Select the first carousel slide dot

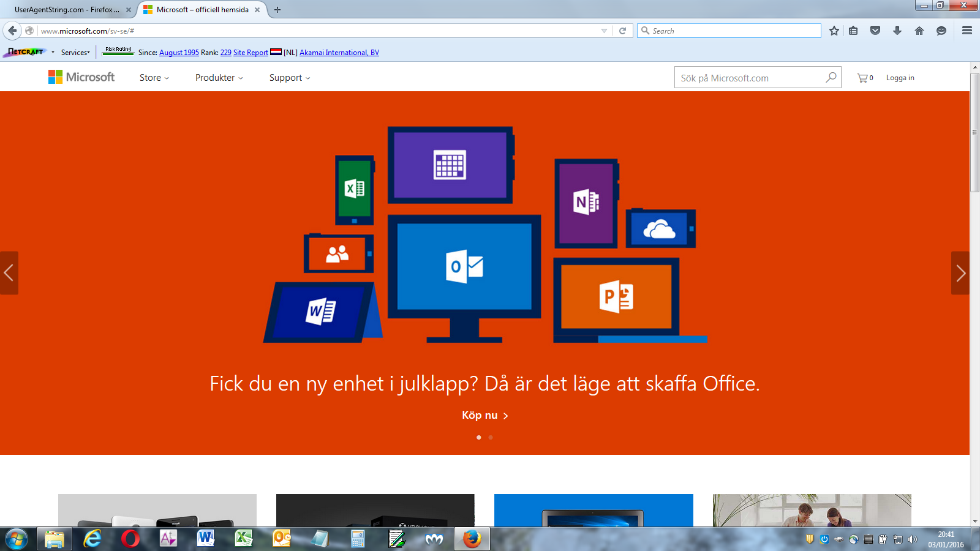pos(479,437)
